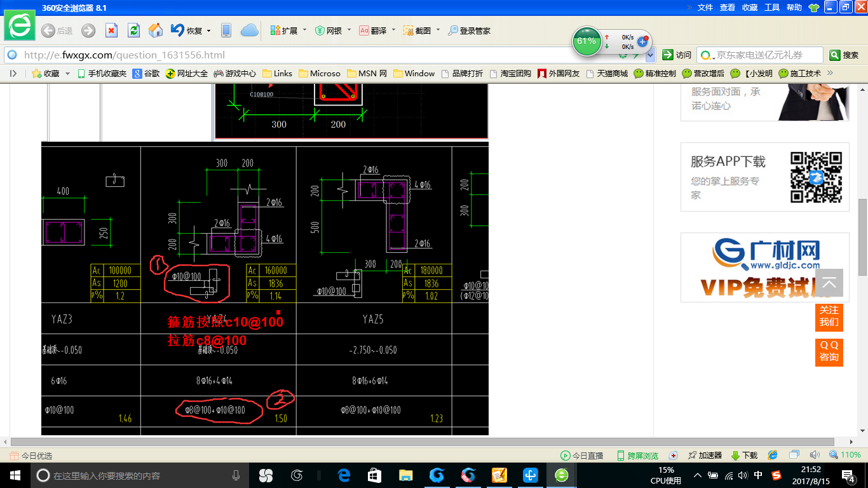Click the Windows Start button
The image size is (868, 488).
click(15, 475)
